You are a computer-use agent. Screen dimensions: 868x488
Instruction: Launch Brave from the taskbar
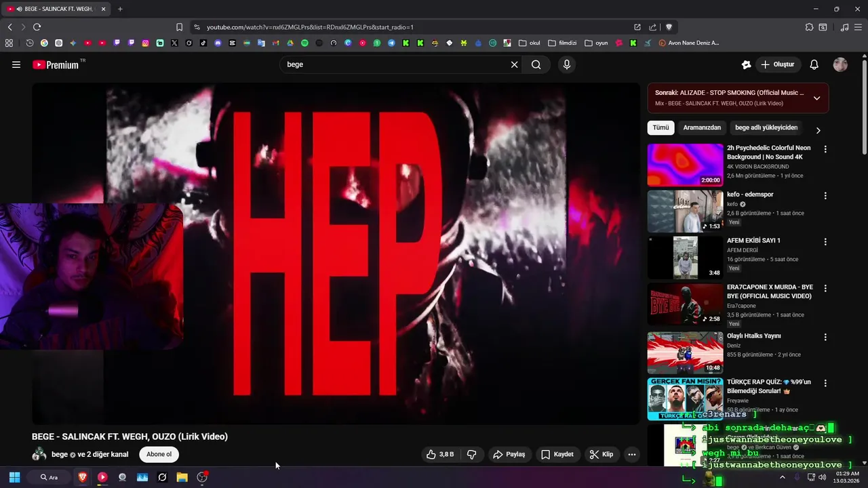coord(83,477)
